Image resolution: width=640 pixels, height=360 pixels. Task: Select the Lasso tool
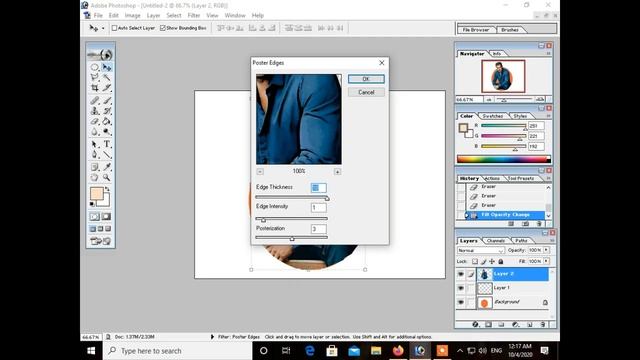tap(95, 77)
